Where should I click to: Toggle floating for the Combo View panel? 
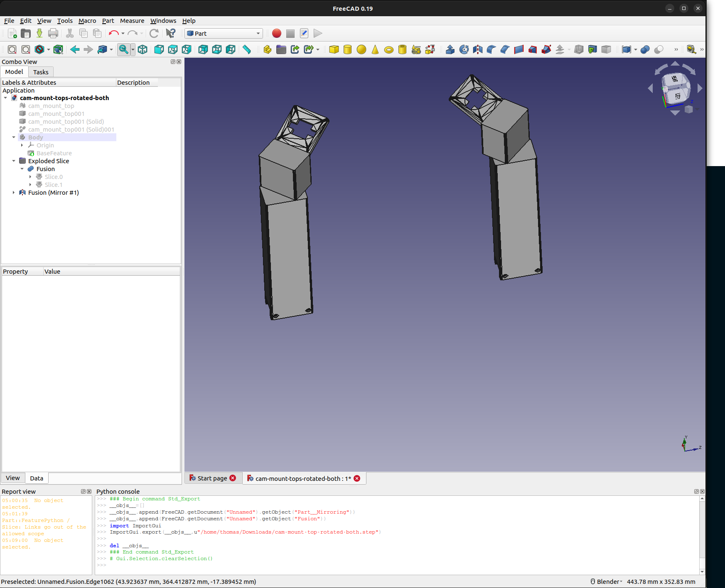coord(173,62)
